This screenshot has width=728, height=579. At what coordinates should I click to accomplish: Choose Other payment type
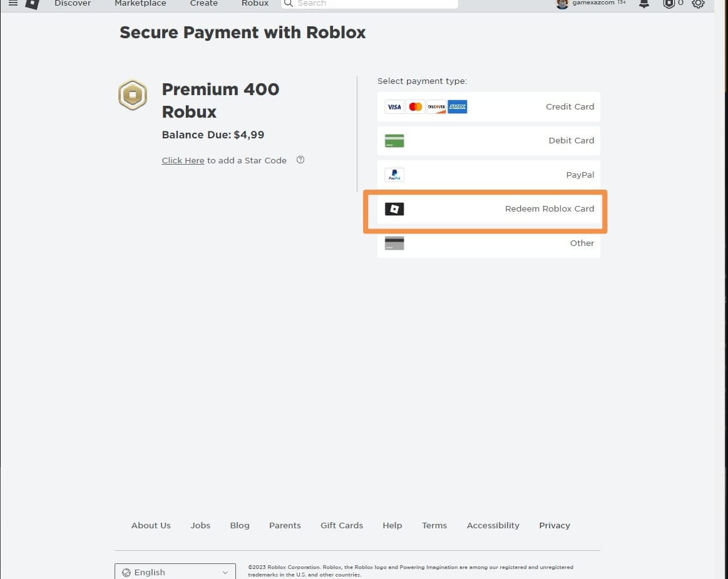click(x=488, y=243)
